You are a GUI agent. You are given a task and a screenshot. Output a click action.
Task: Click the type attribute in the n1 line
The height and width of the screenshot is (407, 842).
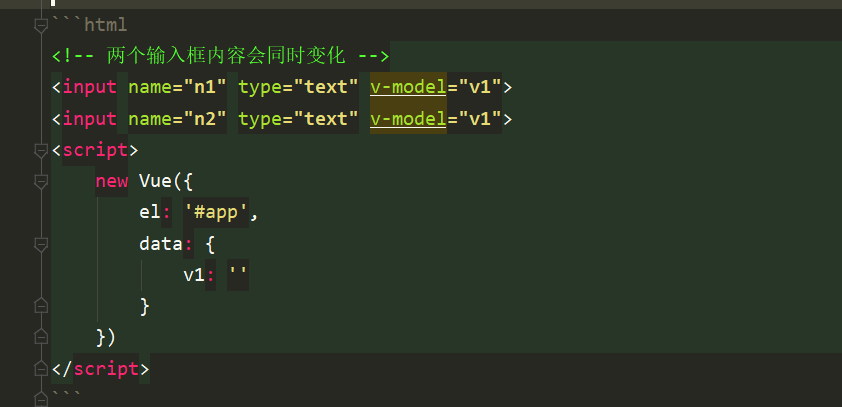pyautogui.click(x=260, y=88)
